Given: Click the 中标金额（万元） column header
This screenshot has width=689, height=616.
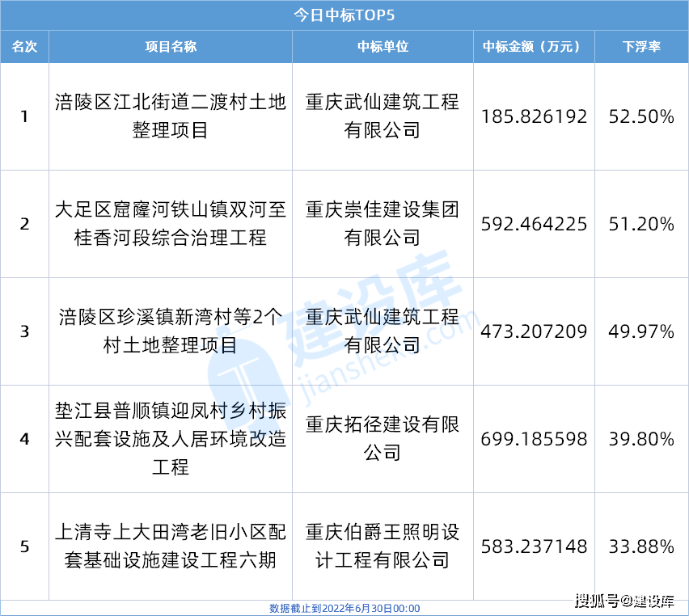Looking at the screenshot, I should 534,47.
